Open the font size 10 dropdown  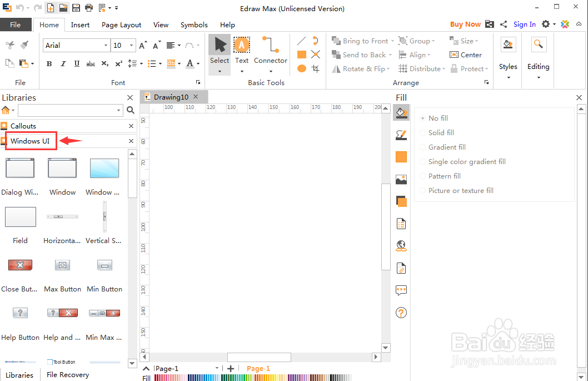131,46
